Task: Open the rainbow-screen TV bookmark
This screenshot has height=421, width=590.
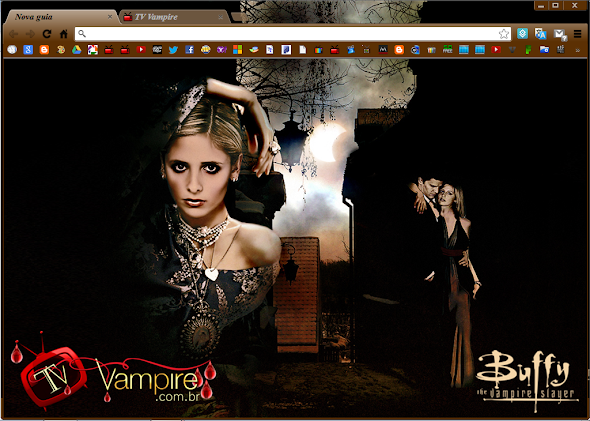Action: 318,50
